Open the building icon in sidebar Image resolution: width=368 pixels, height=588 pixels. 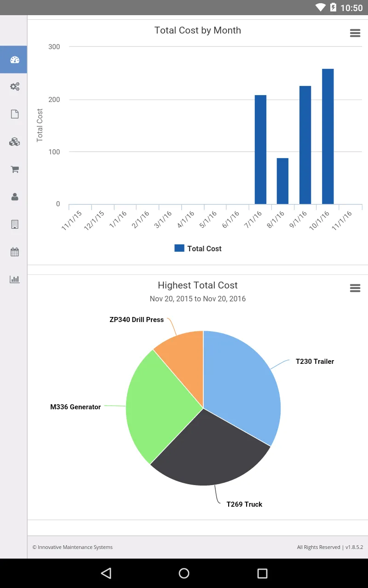14,224
